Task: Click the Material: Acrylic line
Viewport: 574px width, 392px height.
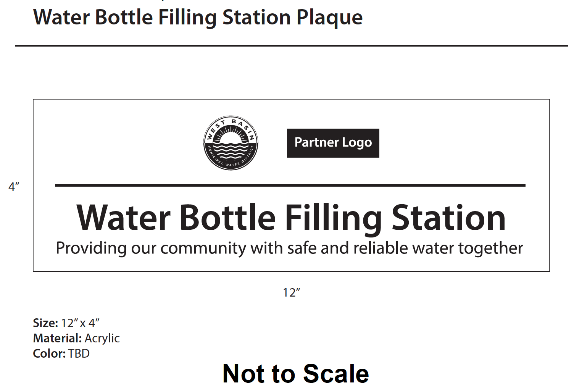Action: pos(76,338)
